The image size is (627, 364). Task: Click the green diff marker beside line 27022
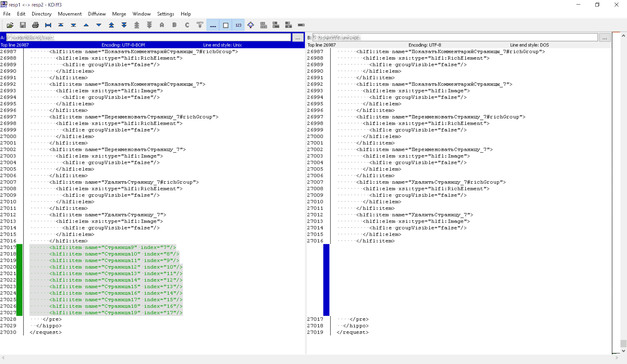(20, 280)
